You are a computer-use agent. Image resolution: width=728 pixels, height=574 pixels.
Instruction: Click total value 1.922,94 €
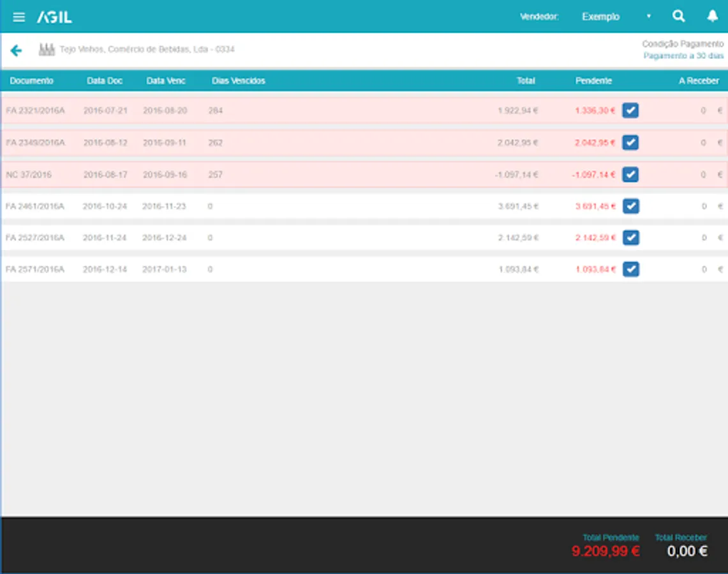click(x=517, y=110)
